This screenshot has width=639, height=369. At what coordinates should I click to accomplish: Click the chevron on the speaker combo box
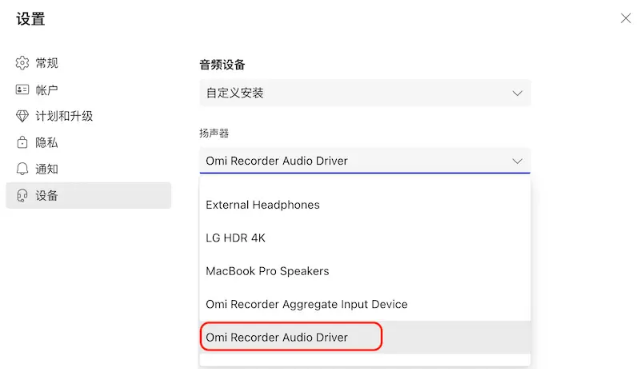517,161
